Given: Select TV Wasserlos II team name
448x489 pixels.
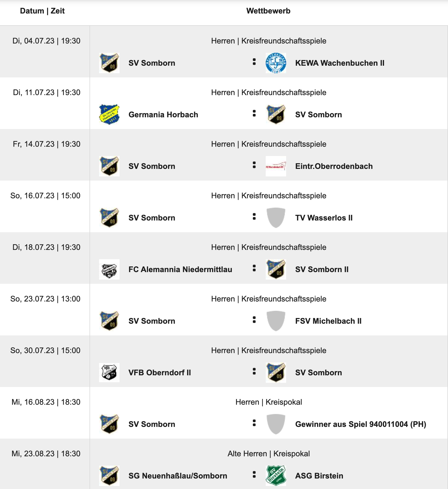Looking at the screenshot, I should coord(324,218).
